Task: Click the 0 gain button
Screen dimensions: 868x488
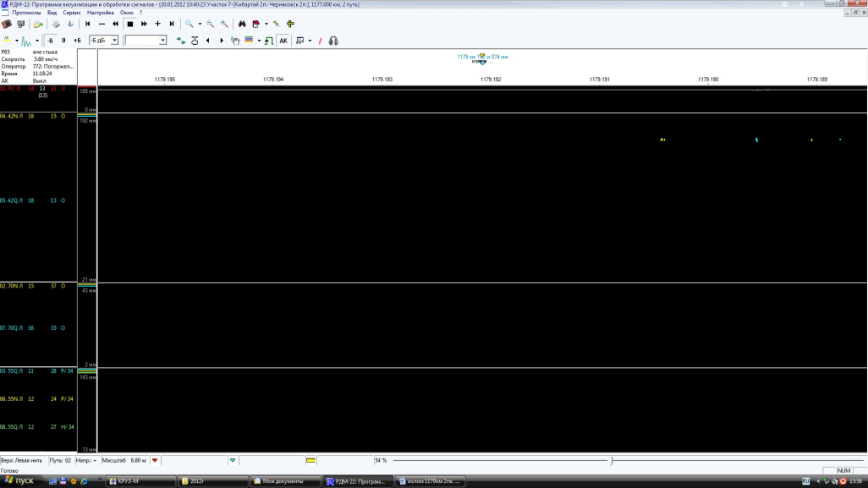Action: (x=63, y=41)
